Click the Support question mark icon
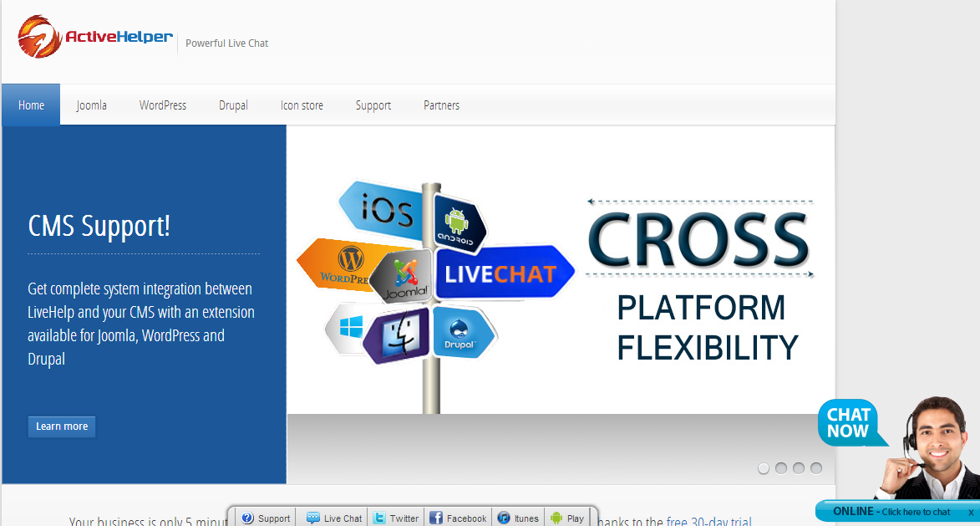Viewport: 980px width, 526px height. 247,518
